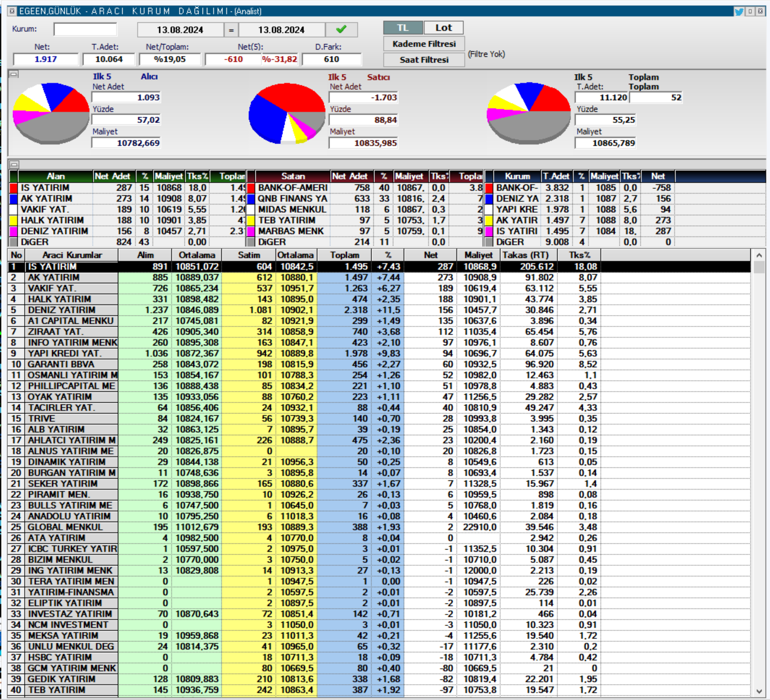The width and height of the screenshot is (770, 700).
Task: Select the ICBC TURKEY YATIR row
Action: pos(379,549)
